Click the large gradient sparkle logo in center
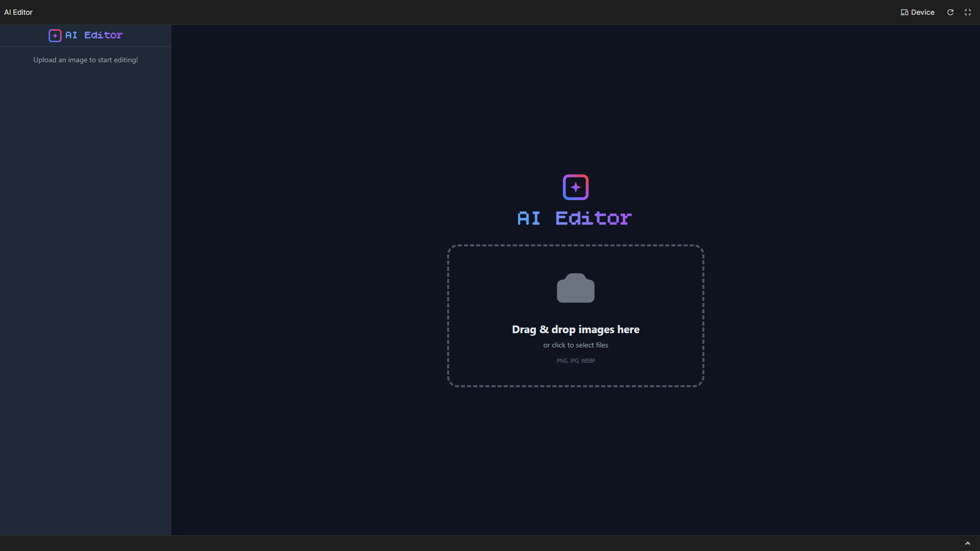 [576, 187]
